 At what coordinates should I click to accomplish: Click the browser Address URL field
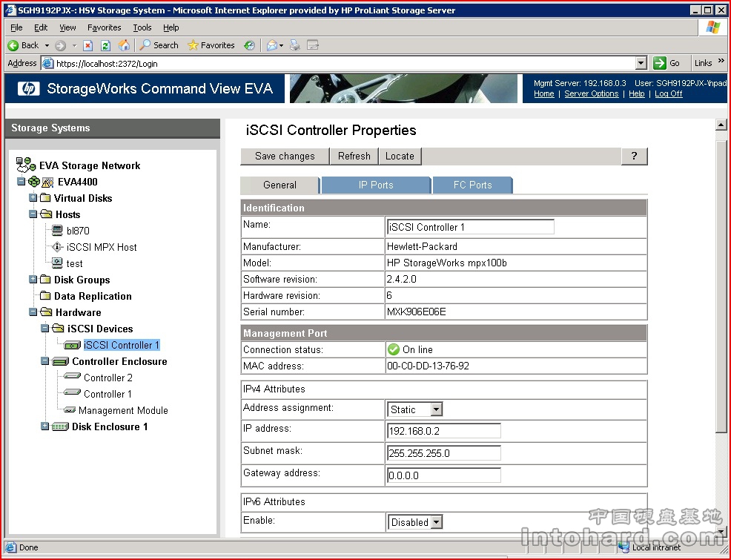(x=345, y=63)
